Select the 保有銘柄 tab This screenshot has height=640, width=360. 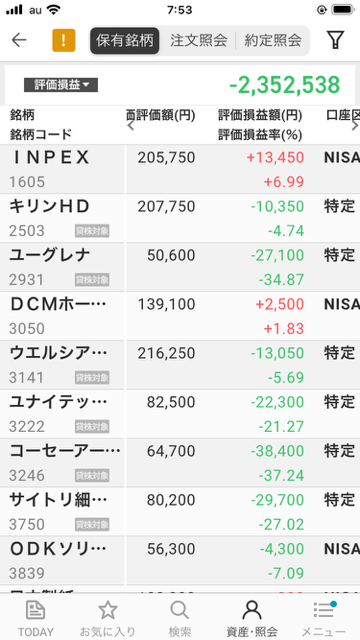(125, 40)
